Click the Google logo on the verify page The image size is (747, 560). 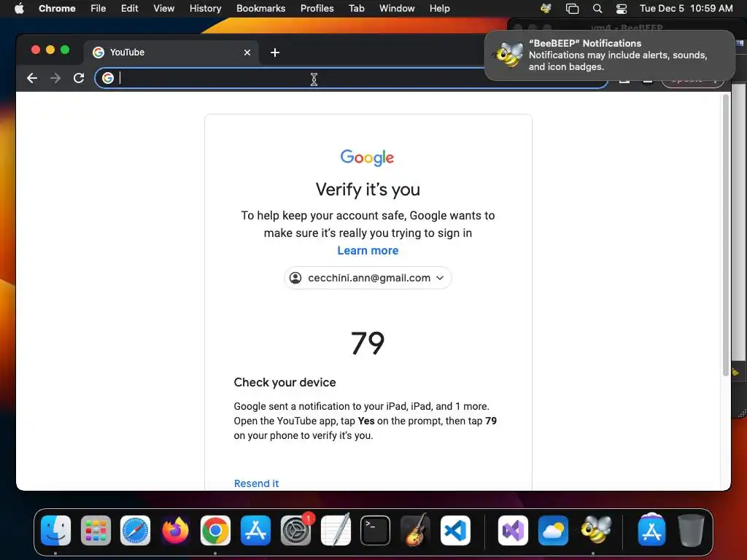click(368, 157)
